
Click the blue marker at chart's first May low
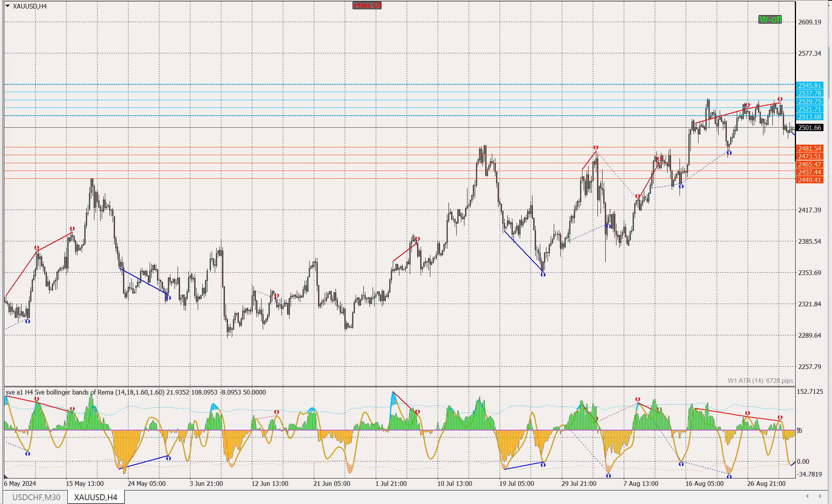pyautogui.click(x=27, y=321)
